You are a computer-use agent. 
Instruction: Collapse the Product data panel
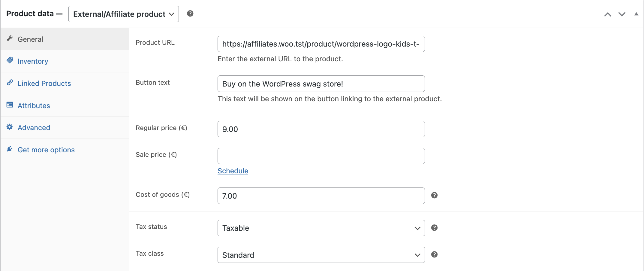[x=636, y=14]
